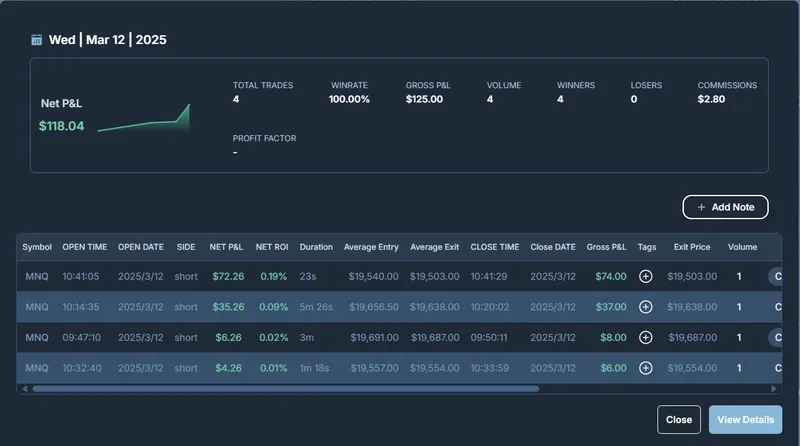This screenshot has width=800, height=446.
Task: Add a tag to the 10:14:35 trade
Action: click(x=645, y=307)
